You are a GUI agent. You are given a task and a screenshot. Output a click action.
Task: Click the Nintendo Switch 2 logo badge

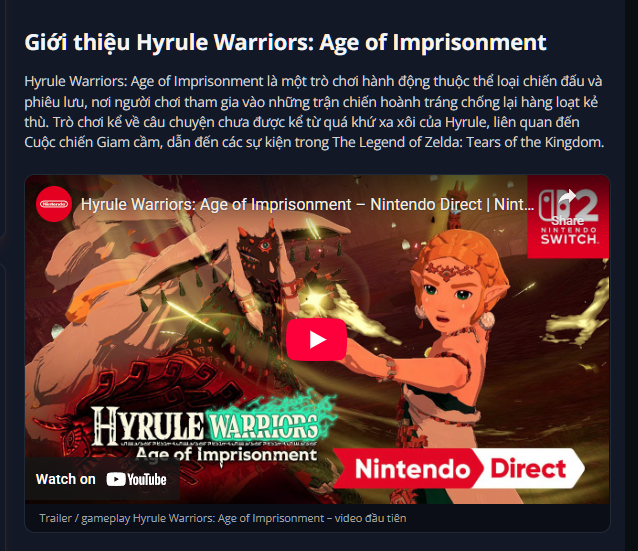click(x=568, y=216)
